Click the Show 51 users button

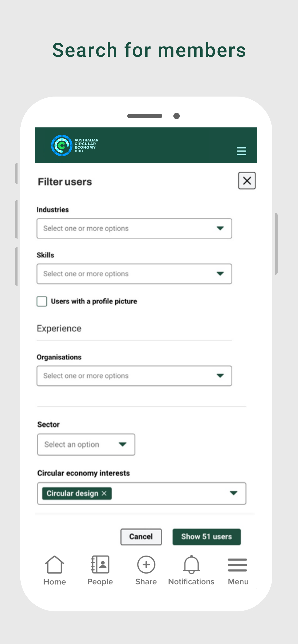pyautogui.click(x=207, y=537)
